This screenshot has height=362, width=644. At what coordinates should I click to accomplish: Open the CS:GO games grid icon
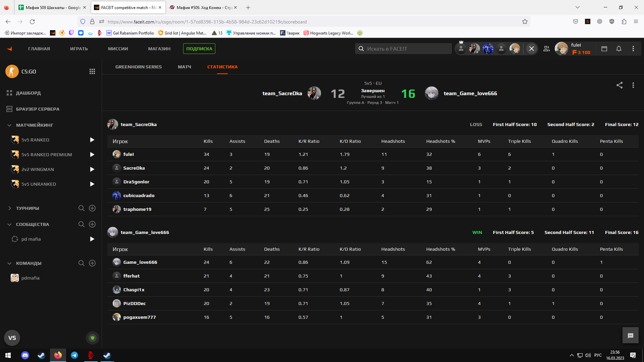[x=92, y=71]
